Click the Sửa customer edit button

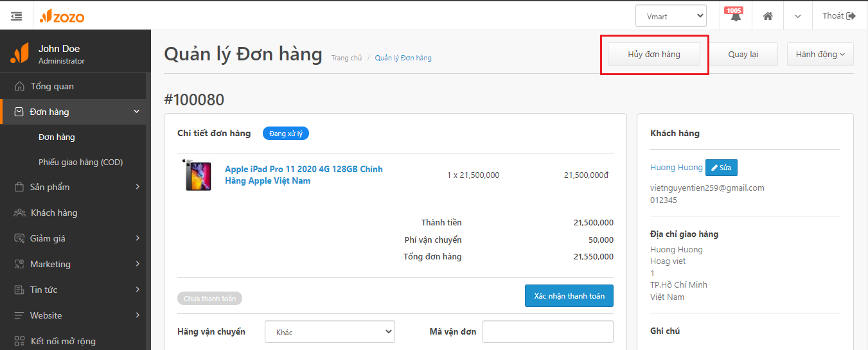722,168
